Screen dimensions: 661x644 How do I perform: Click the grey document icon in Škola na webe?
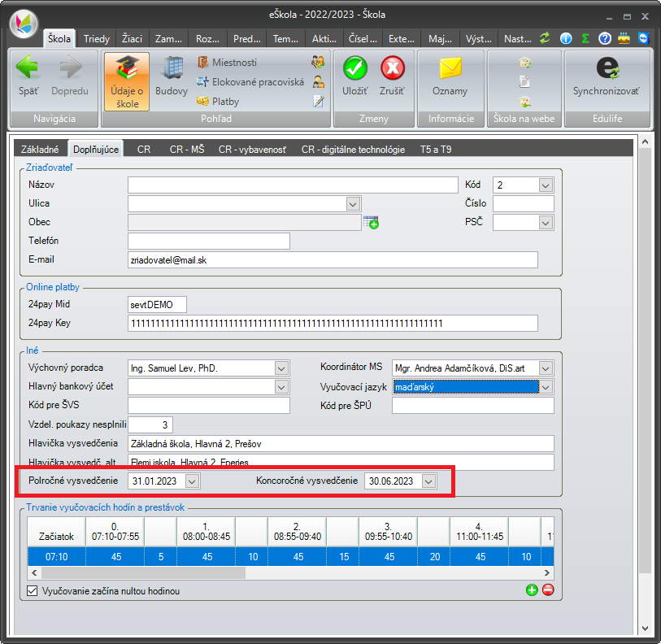click(525, 81)
